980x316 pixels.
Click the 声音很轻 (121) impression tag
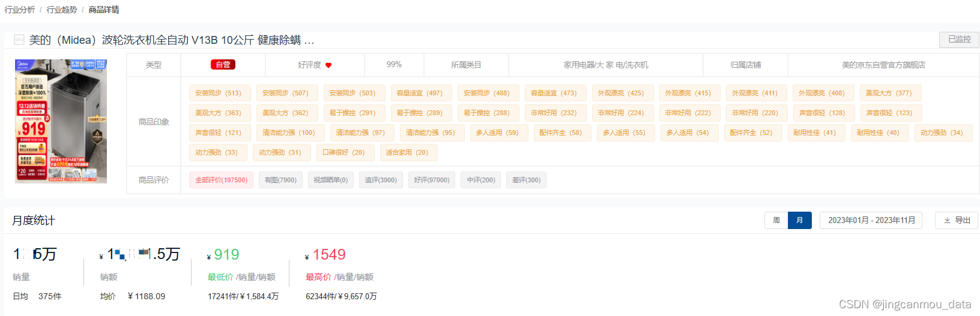click(219, 133)
